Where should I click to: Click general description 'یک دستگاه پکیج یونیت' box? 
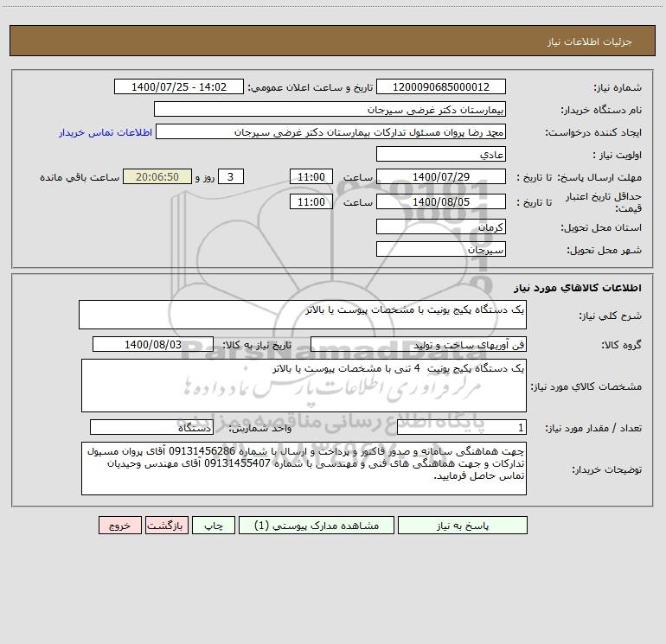[303, 315]
